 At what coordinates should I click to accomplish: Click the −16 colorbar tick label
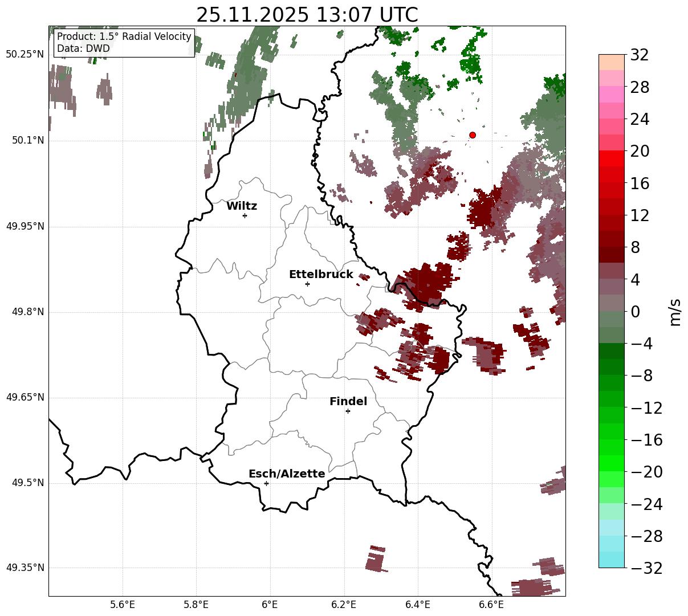[x=646, y=440]
